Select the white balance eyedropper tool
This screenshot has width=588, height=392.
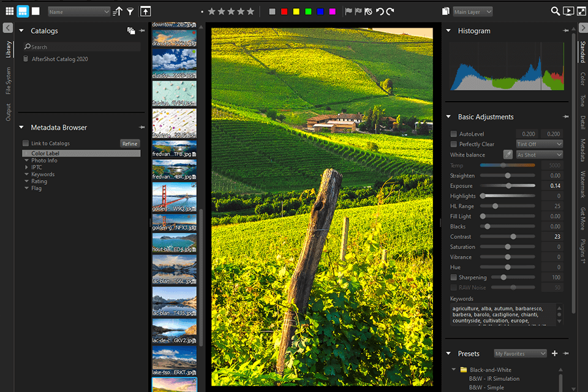coord(508,155)
